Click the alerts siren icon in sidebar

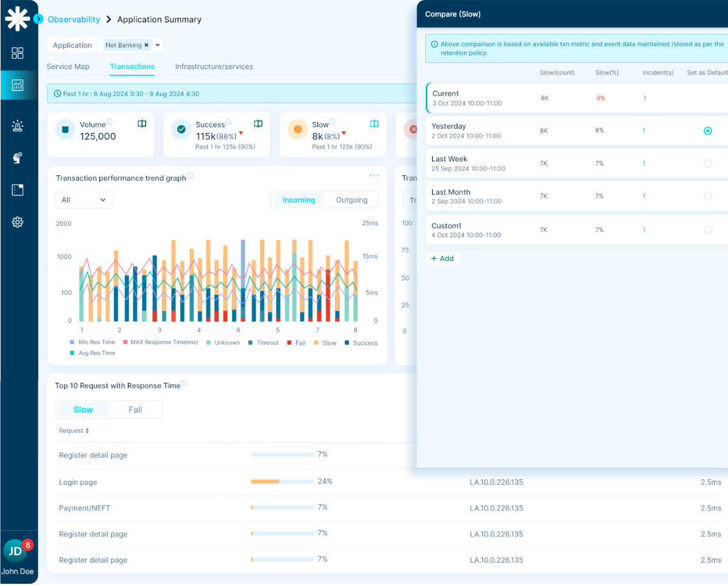tap(18, 126)
